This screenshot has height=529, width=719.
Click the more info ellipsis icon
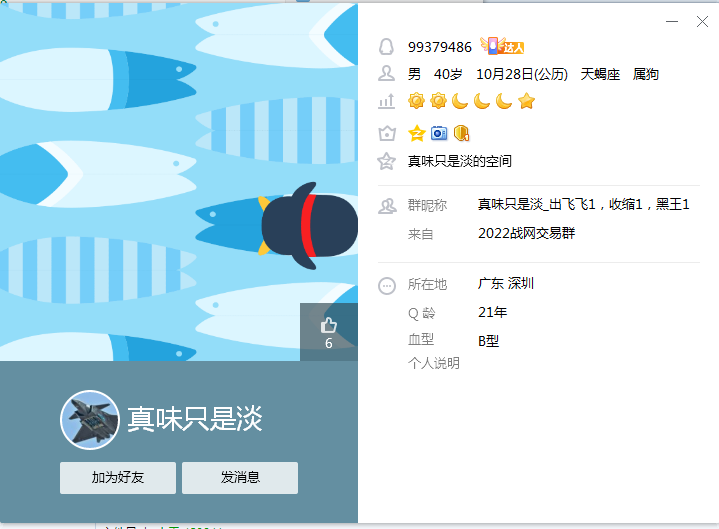(387, 286)
